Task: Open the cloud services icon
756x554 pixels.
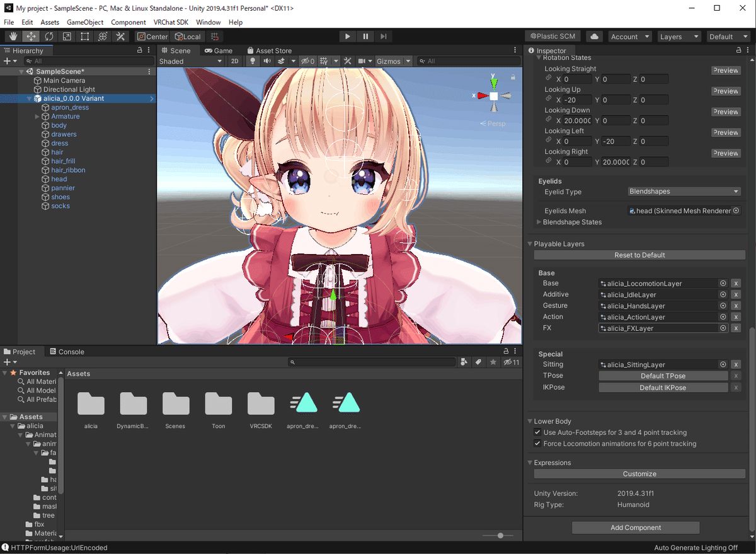Action: pos(593,37)
